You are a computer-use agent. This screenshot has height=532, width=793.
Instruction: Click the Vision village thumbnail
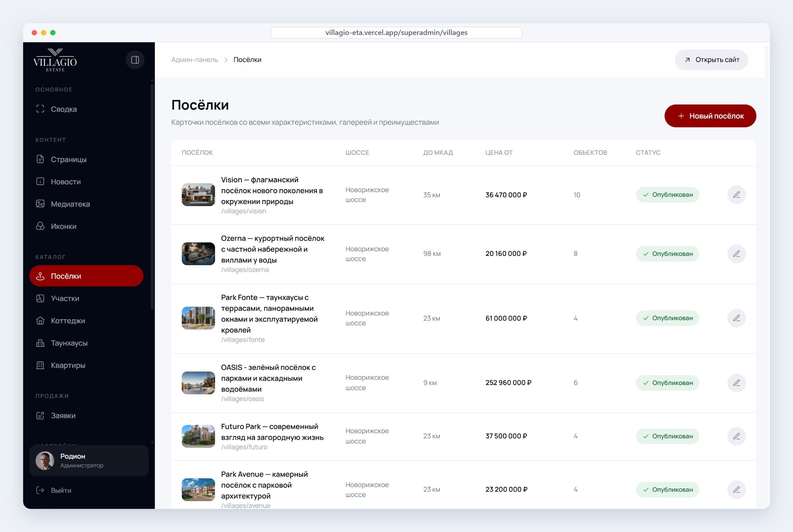pyautogui.click(x=198, y=195)
